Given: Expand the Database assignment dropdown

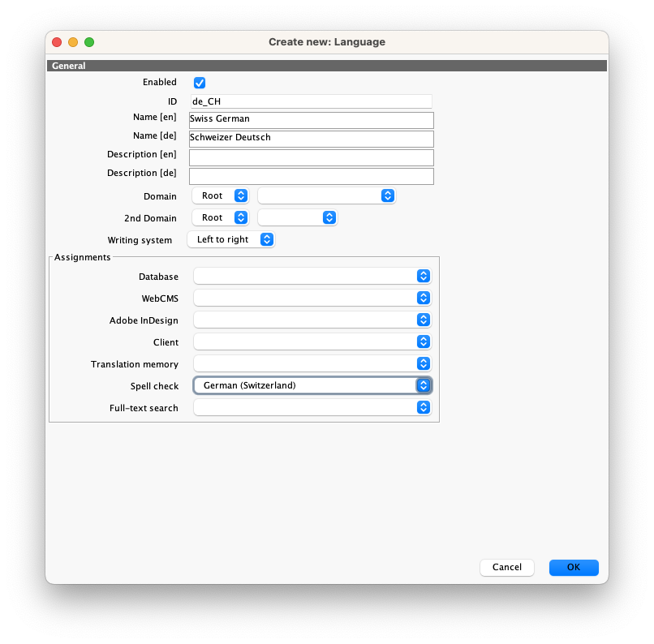Looking at the screenshot, I should pos(312,277).
